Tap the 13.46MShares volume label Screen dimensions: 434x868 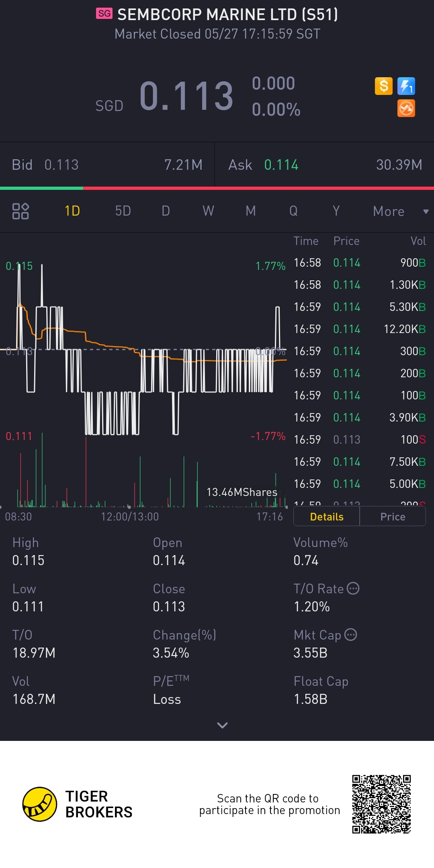pos(242,492)
